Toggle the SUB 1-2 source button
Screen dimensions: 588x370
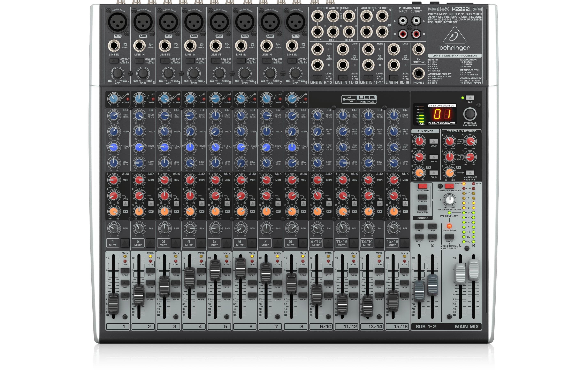pyautogui.click(x=423, y=197)
